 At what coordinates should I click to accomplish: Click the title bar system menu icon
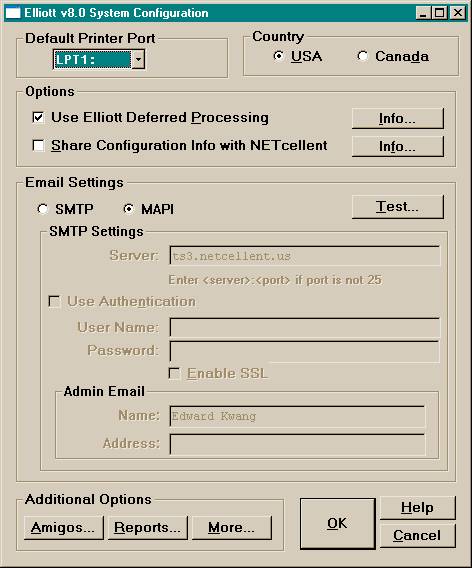coord(13,13)
